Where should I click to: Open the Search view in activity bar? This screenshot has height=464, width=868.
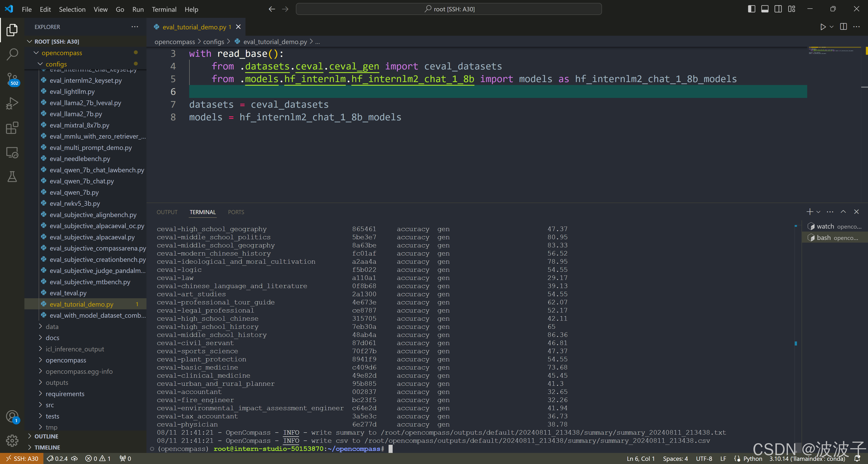[x=12, y=54]
